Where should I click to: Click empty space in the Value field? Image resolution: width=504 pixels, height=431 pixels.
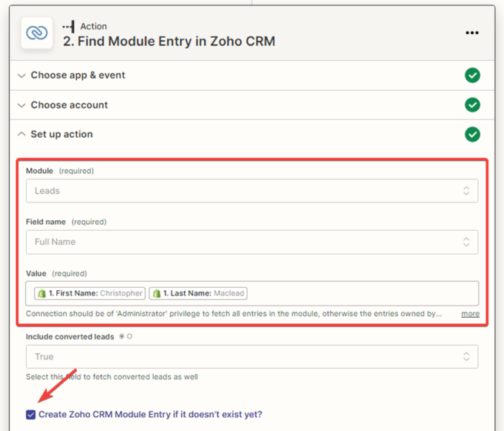[x=362, y=293]
